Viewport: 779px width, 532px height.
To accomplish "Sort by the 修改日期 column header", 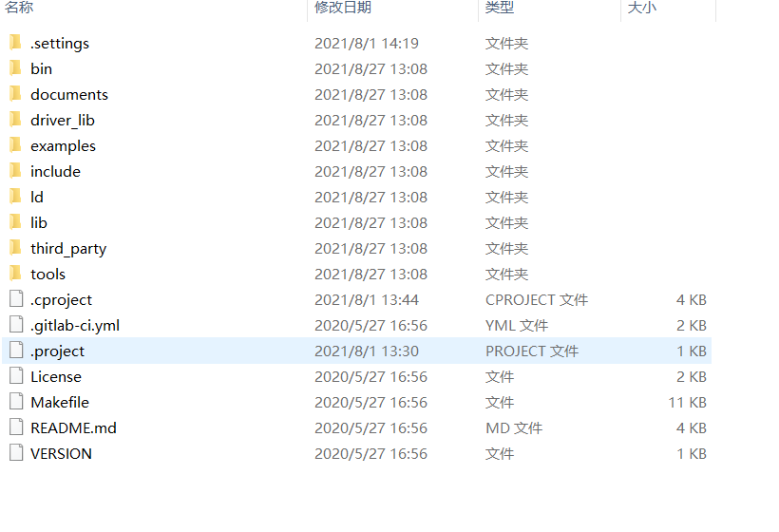I will 343,8.
